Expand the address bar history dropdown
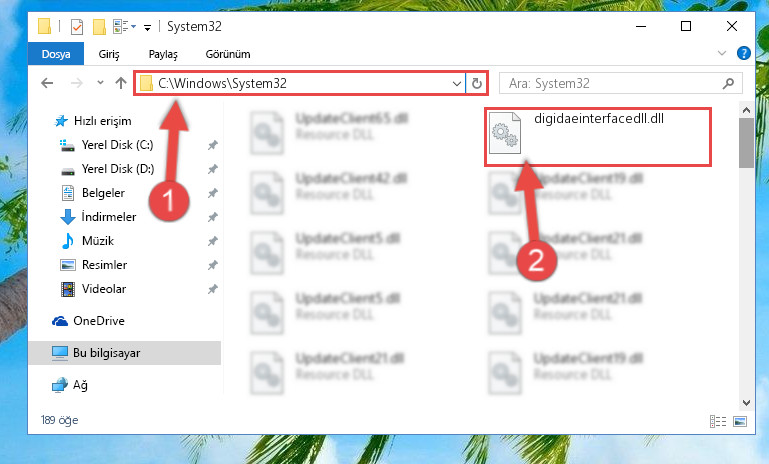Image resolution: width=769 pixels, height=464 pixels. click(457, 83)
